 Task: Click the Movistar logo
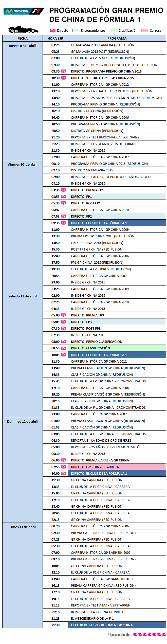click(x=17, y=11)
